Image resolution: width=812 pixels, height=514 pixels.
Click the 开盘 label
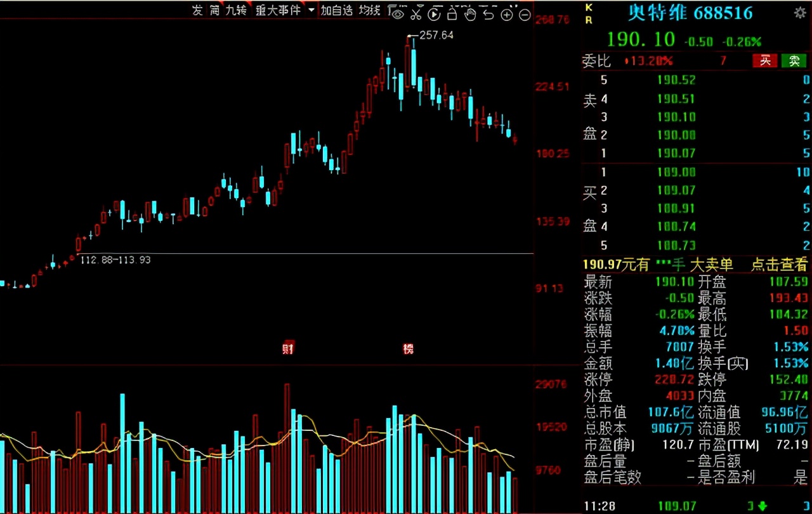pos(712,282)
